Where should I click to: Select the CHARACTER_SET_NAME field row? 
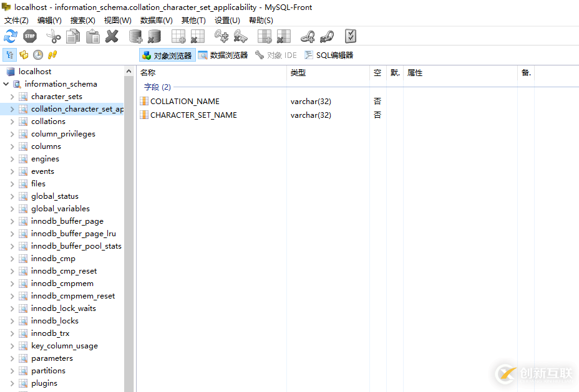coord(193,115)
